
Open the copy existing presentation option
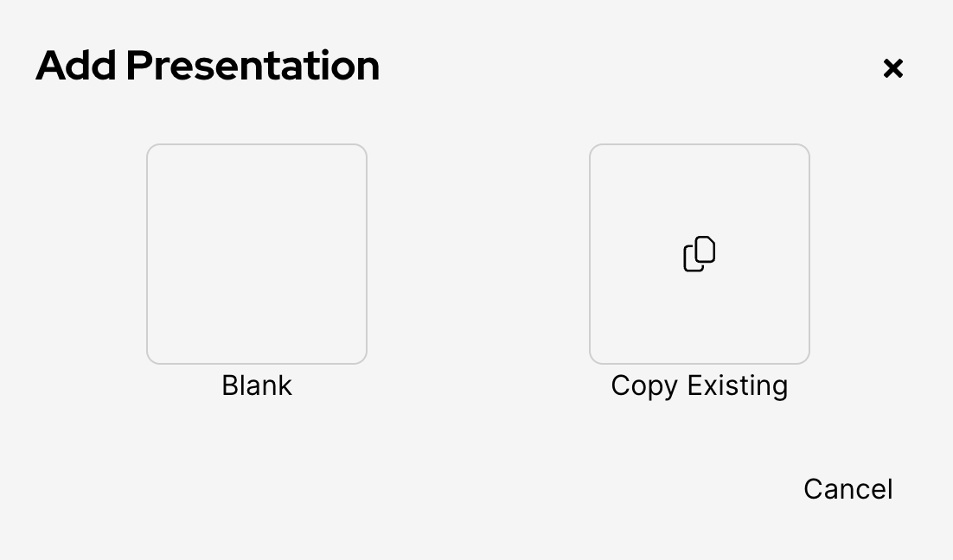click(x=699, y=254)
